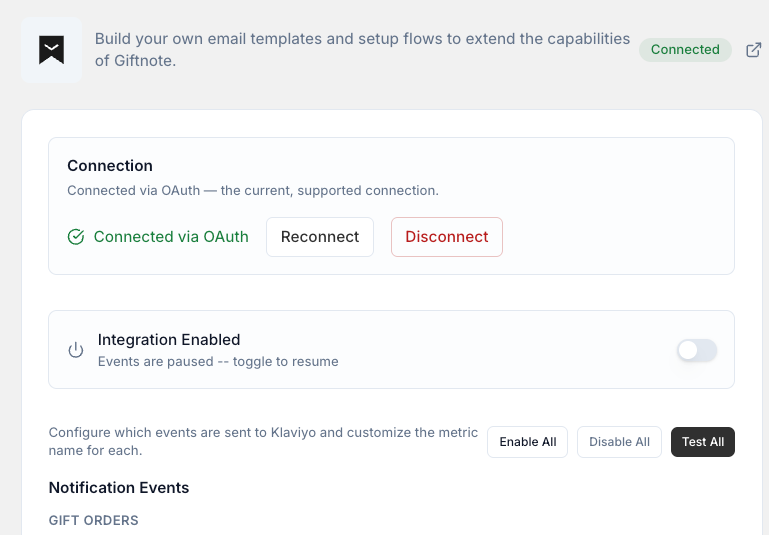Click the green check circle icon

[x=76, y=237]
